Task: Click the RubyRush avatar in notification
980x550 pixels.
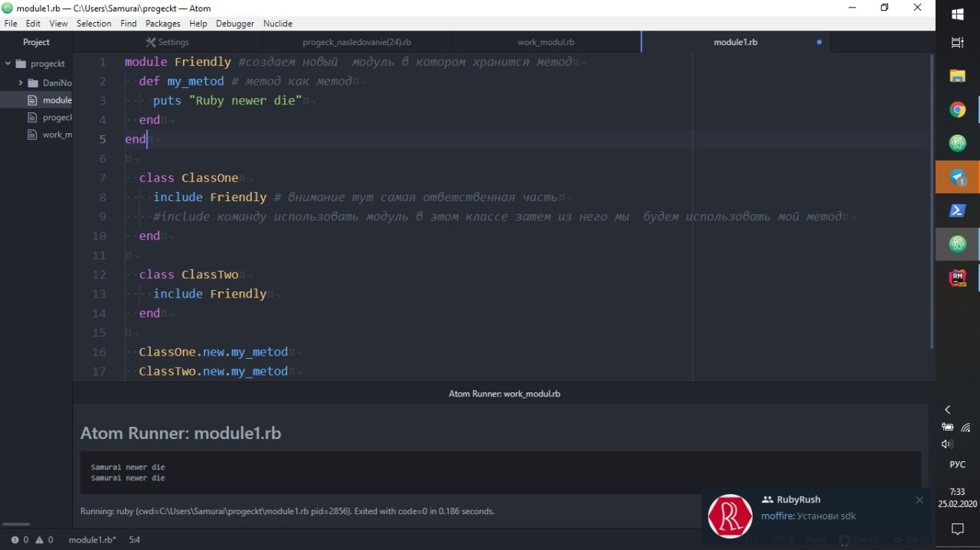Action: [730, 516]
